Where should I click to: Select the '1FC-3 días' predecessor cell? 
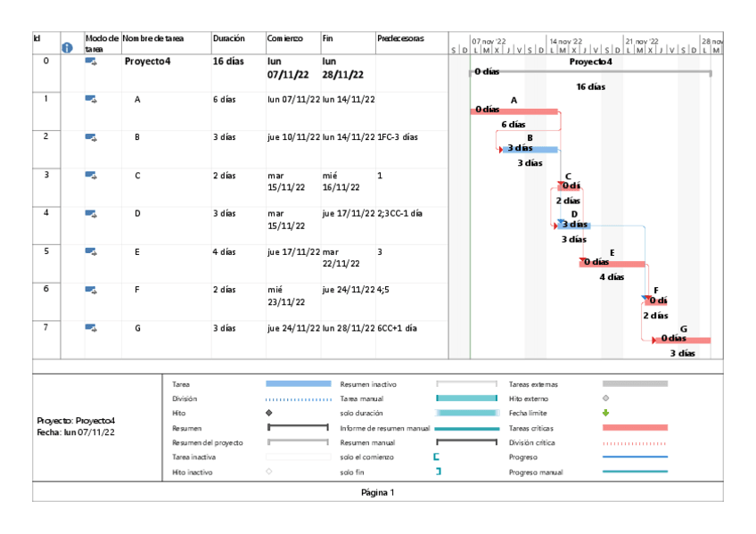398,137
